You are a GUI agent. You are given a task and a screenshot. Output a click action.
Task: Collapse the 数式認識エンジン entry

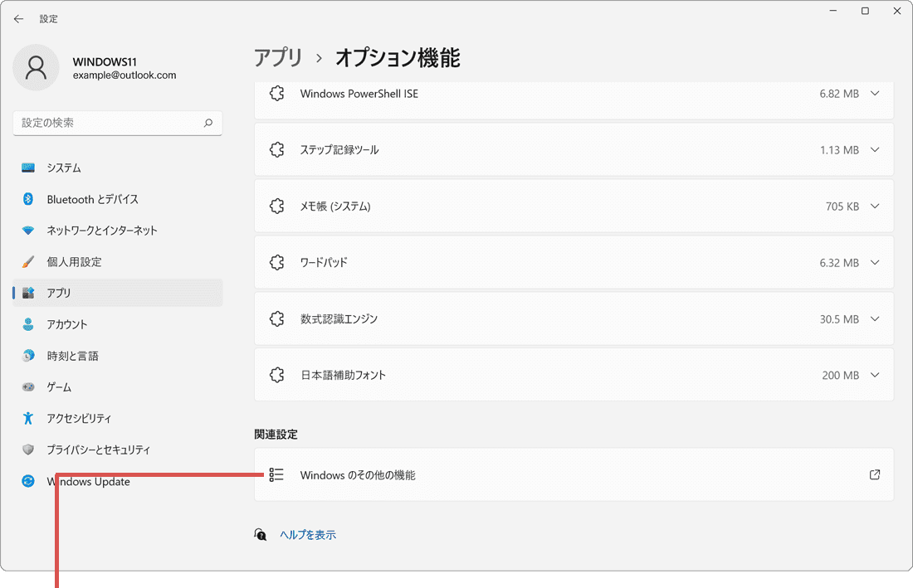(874, 318)
